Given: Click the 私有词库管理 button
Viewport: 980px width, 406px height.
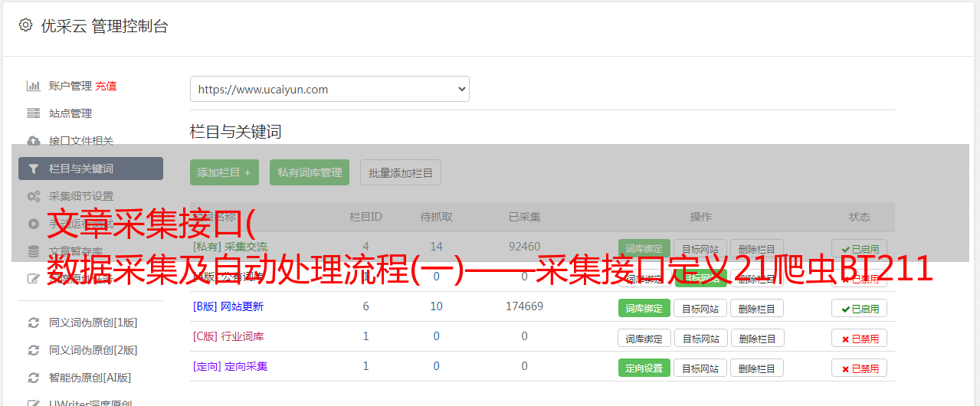Looking at the screenshot, I should pos(310,172).
